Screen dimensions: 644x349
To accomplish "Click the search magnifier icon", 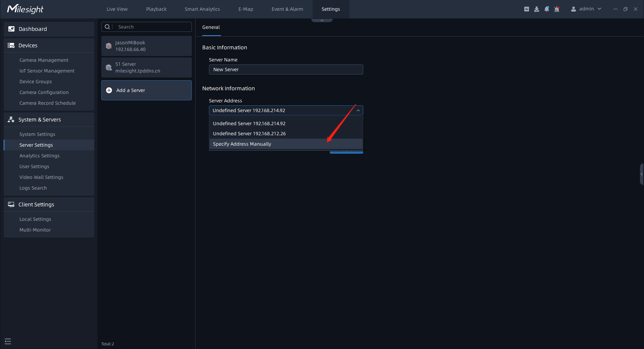I will click(107, 27).
